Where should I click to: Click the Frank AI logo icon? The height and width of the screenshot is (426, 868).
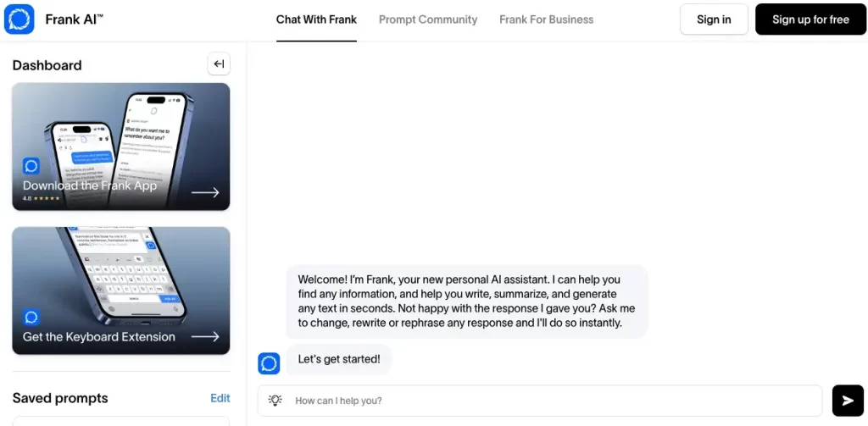click(x=19, y=19)
